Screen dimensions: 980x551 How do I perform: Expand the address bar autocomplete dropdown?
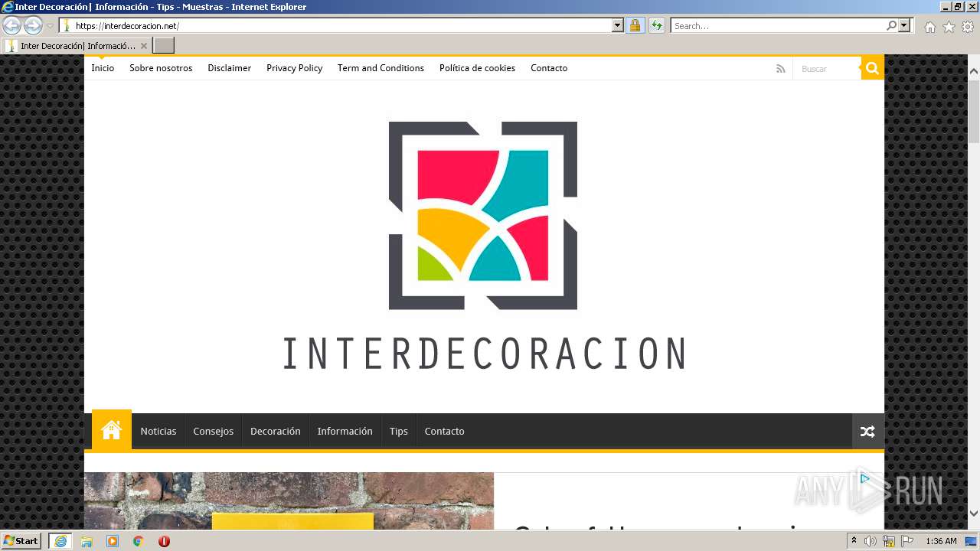(x=618, y=25)
